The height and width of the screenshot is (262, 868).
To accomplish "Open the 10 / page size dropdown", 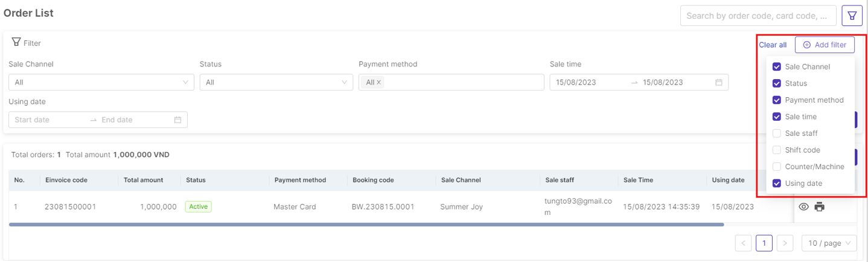I will pos(829,243).
